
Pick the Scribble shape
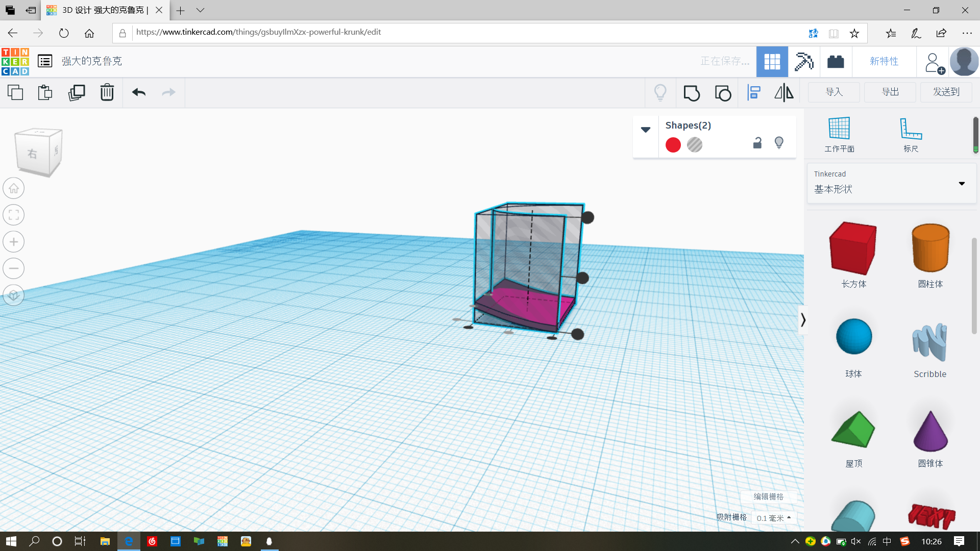coord(929,342)
